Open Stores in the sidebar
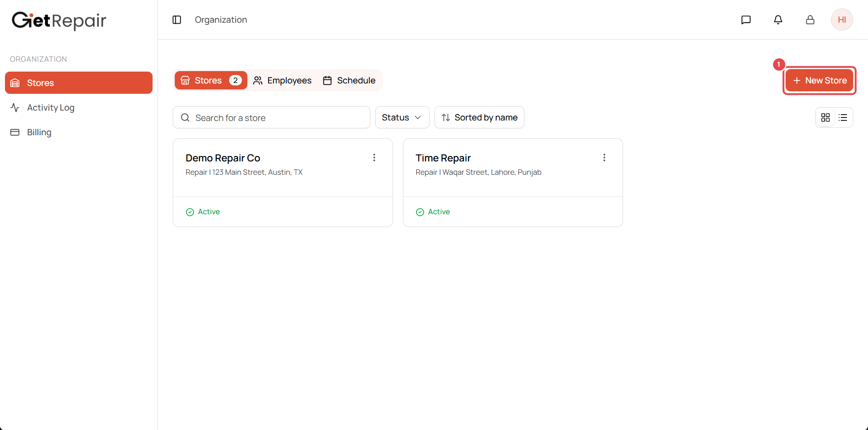Image resolution: width=868 pixels, height=430 pixels. pyautogui.click(x=79, y=83)
